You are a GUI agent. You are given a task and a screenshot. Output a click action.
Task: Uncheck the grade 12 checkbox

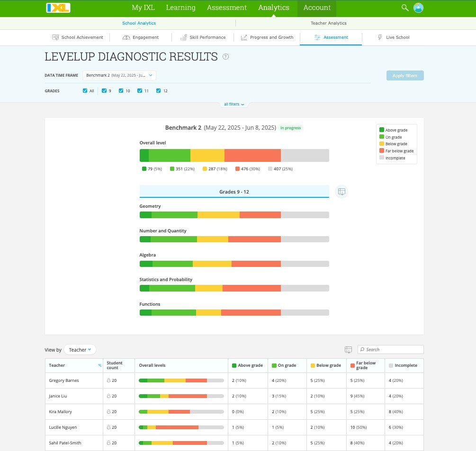pos(159,91)
